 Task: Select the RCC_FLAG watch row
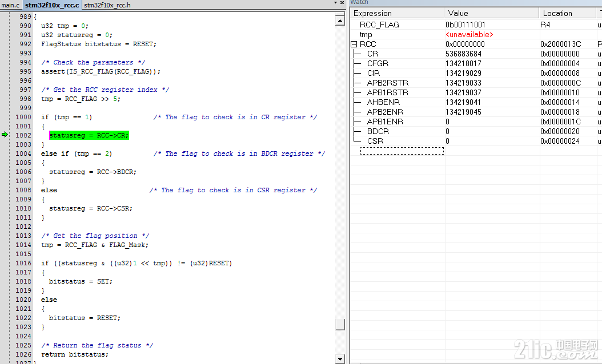pos(379,25)
